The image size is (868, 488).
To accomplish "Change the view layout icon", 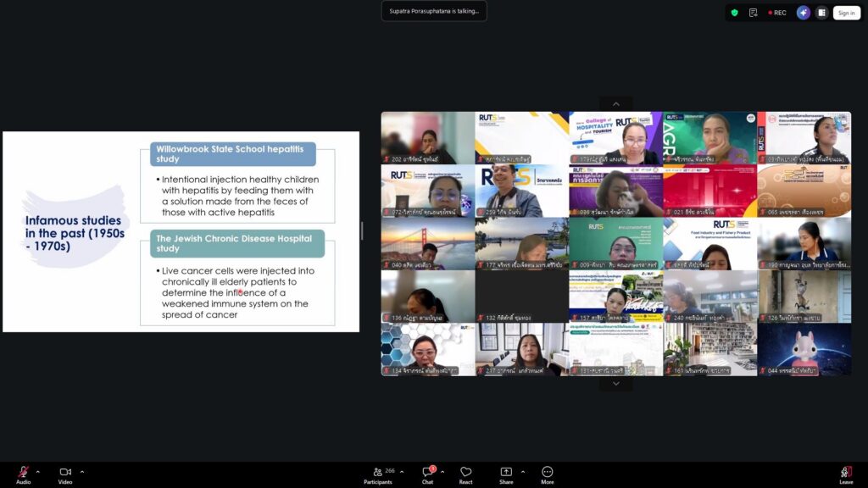I will [x=821, y=13].
